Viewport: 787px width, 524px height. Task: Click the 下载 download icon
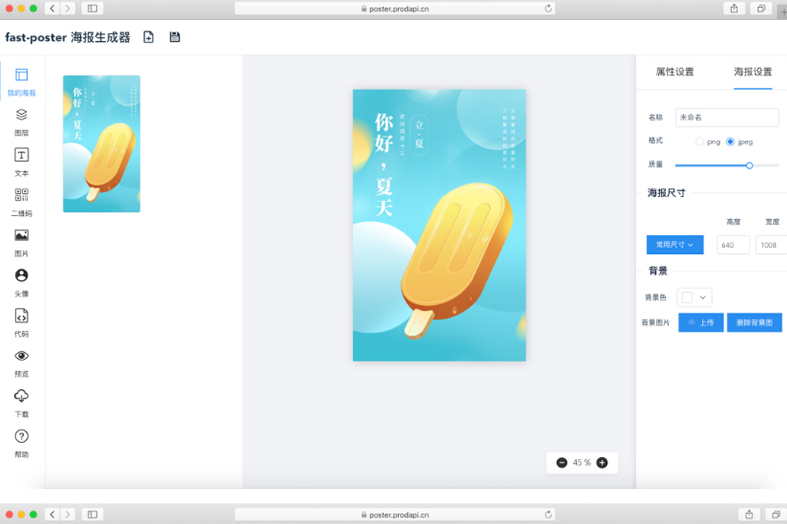click(21, 396)
